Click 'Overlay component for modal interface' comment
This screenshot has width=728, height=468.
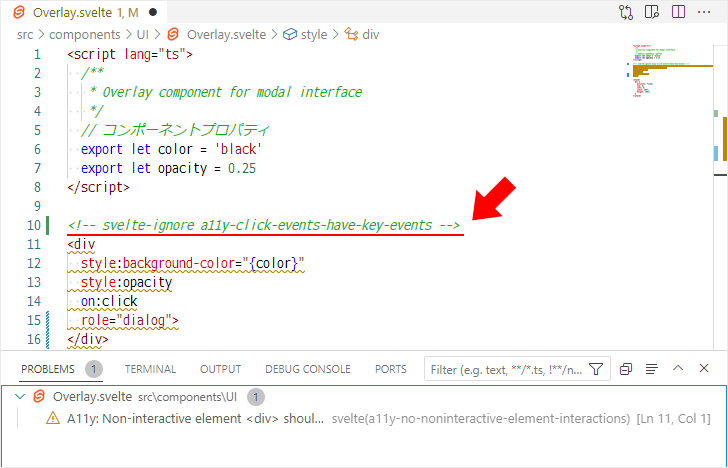pyautogui.click(x=232, y=92)
